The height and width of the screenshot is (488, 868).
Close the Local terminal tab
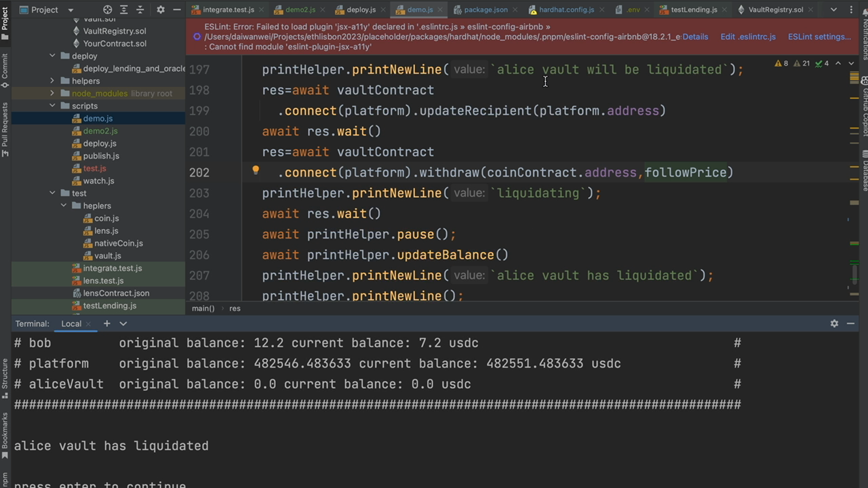[89, 324]
